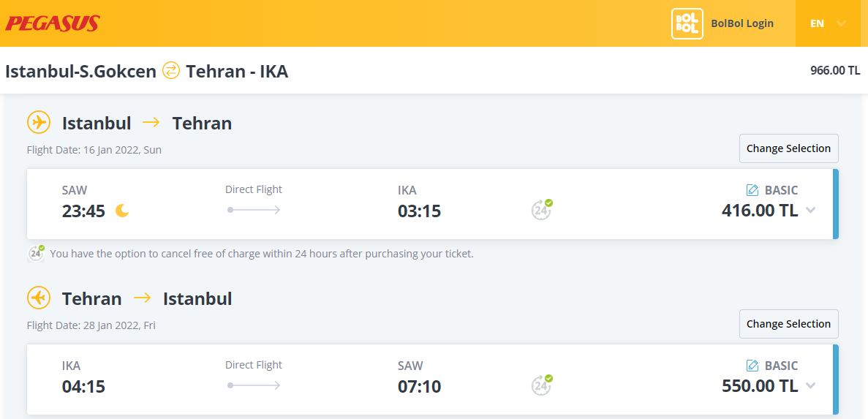The width and height of the screenshot is (868, 419).
Task: Click the 966.00 TL total price
Action: [835, 70]
